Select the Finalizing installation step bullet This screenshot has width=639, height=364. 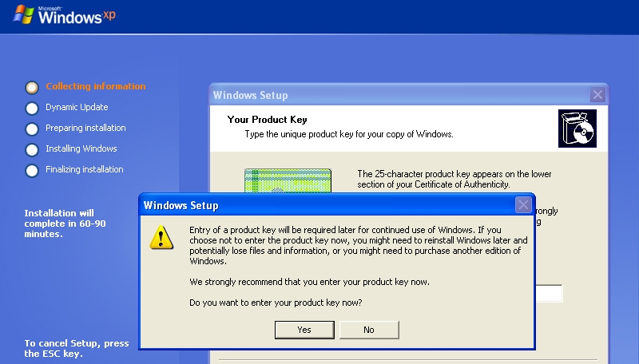coord(32,171)
